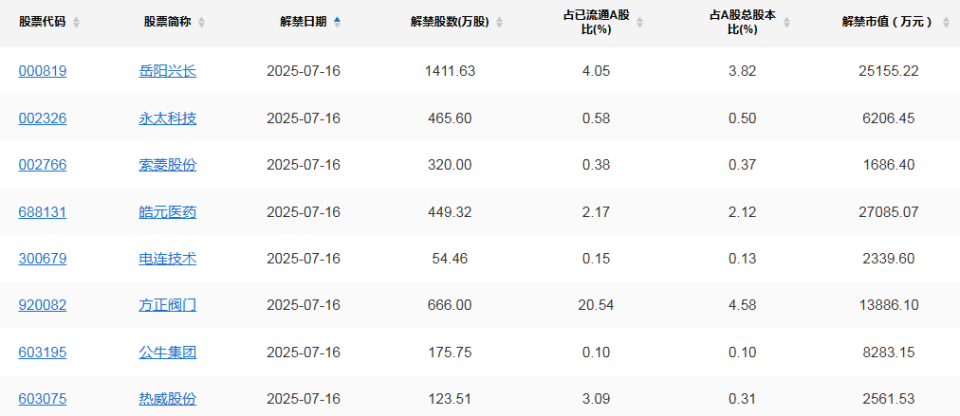The width and height of the screenshot is (960, 416).
Task: Open the 方正阀门 stock link
Action: coord(168,305)
